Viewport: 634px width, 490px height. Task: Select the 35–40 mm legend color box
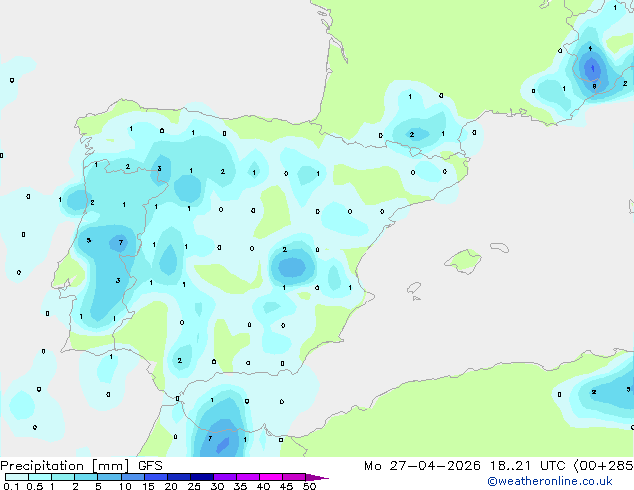248,477
